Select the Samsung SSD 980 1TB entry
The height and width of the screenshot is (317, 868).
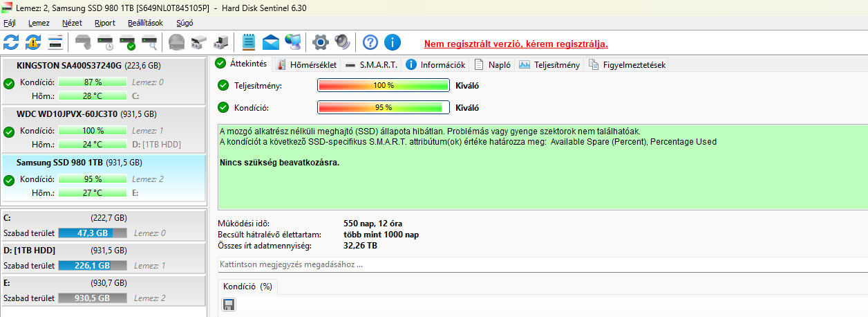click(104, 178)
